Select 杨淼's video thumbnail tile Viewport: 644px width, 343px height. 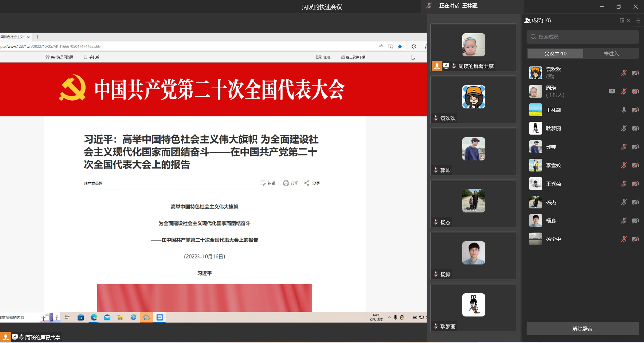pos(473,256)
